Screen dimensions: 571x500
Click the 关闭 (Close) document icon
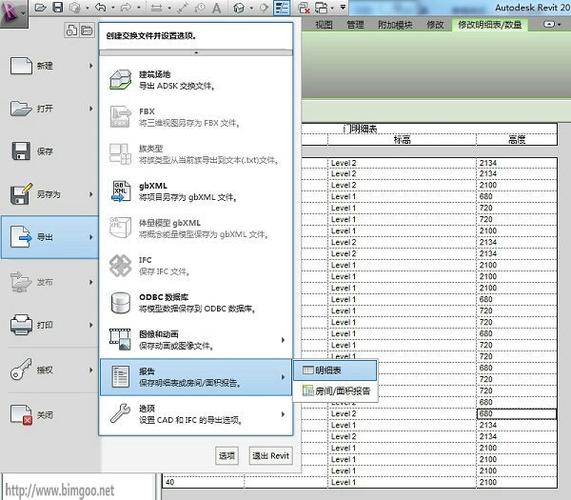pos(21,415)
